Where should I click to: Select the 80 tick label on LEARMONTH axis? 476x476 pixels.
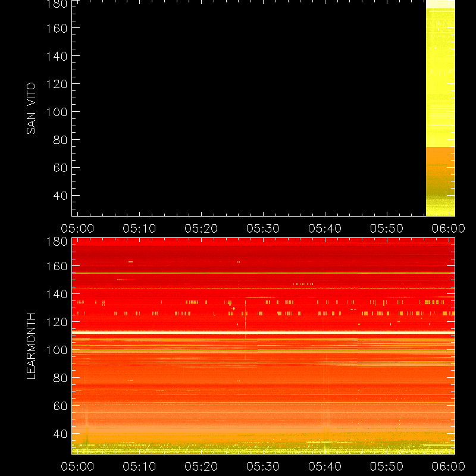point(60,378)
